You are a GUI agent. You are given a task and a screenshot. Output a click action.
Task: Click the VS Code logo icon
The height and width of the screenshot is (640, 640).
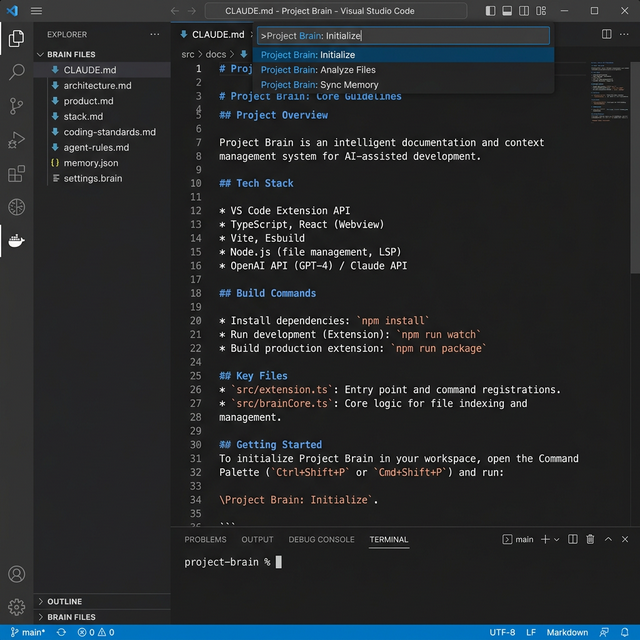pyautogui.click(x=12, y=11)
